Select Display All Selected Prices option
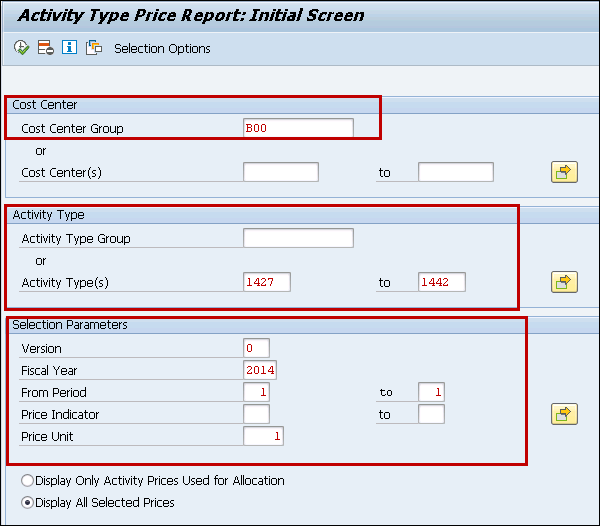The image size is (600, 526). [x=26, y=502]
